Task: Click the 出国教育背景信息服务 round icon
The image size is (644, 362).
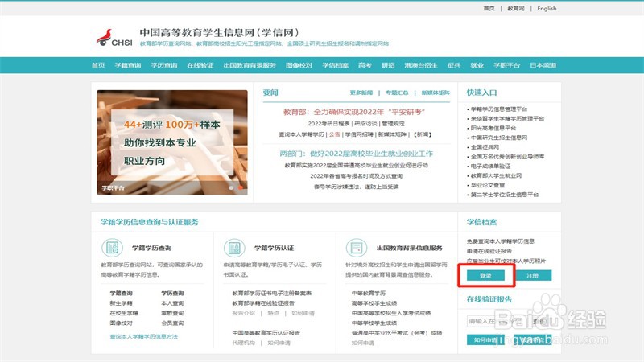Action: (356, 248)
